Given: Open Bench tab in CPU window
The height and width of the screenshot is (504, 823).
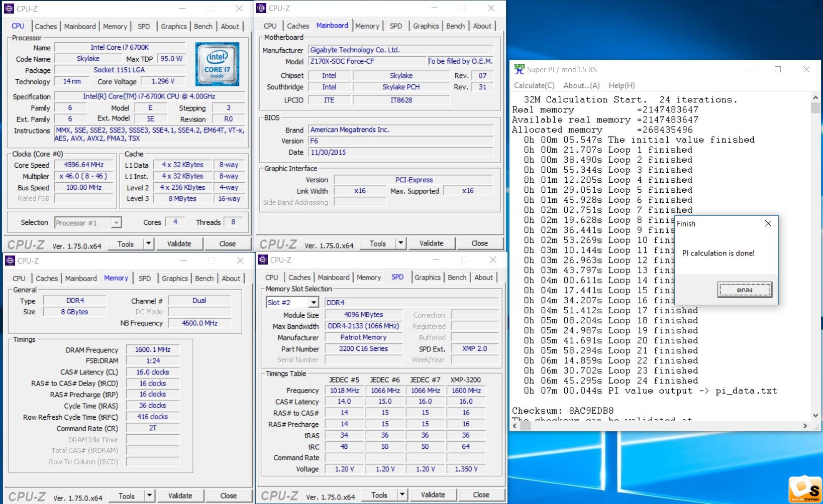Looking at the screenshot, I should (203, 26).
